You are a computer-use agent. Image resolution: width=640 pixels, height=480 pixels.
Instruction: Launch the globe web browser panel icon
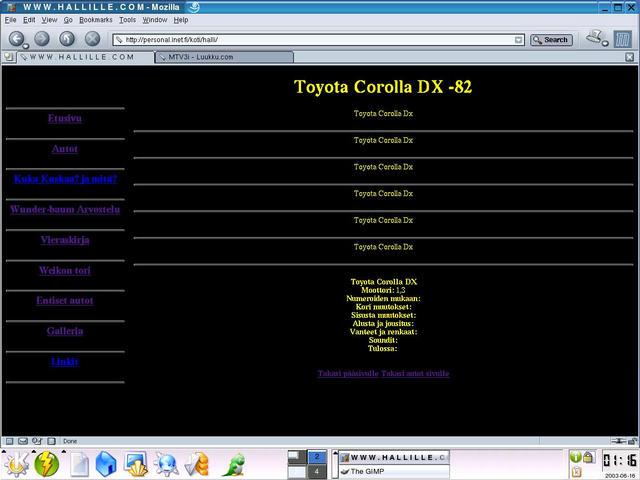(166, 465)
